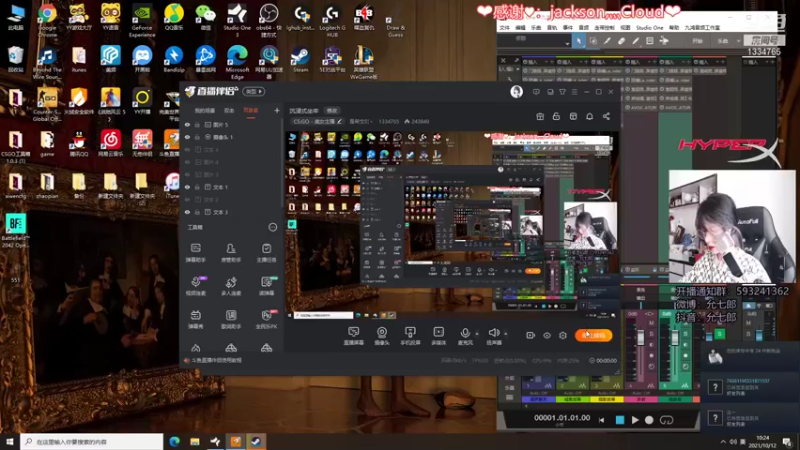The width and height of the screenshot is (800, 450).
Task: Open 斗鱼直播伴侣使用教程 tutorial link
Action: coord(216,360)
